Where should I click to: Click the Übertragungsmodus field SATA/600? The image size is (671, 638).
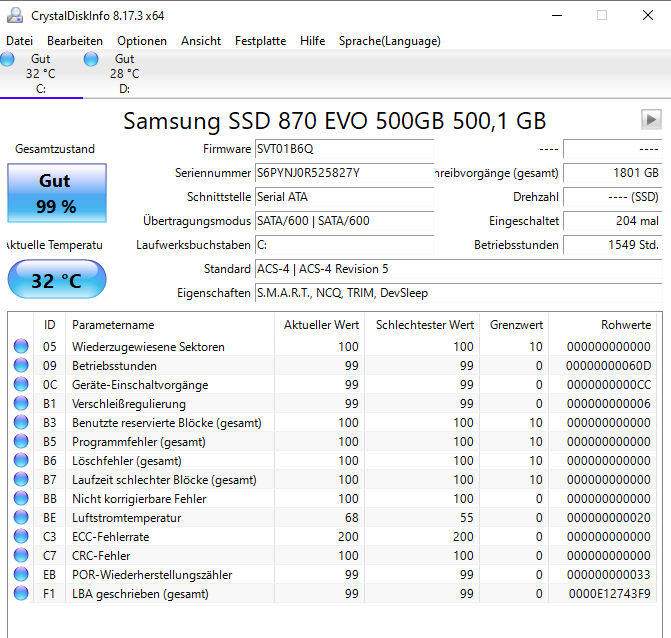coord(344,221)
